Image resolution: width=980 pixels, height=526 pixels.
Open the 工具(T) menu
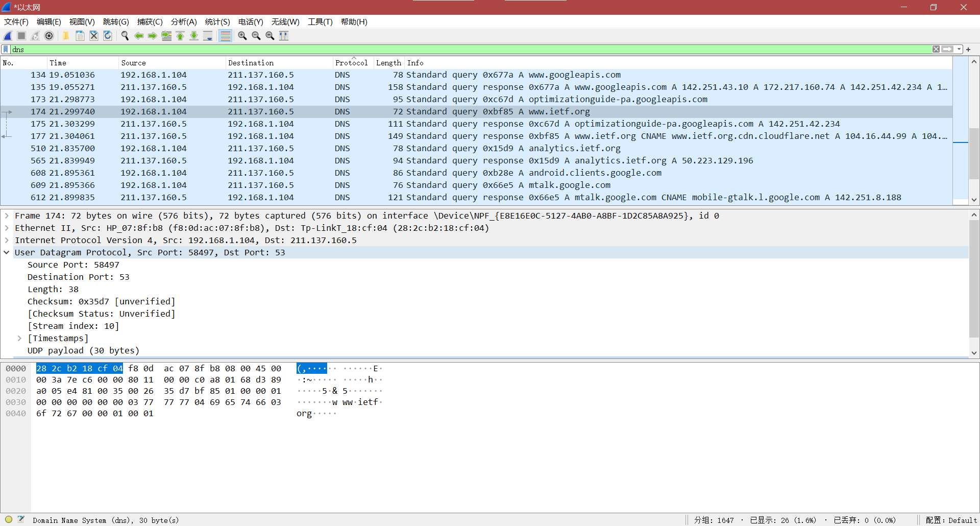click(x=320, y=22)
